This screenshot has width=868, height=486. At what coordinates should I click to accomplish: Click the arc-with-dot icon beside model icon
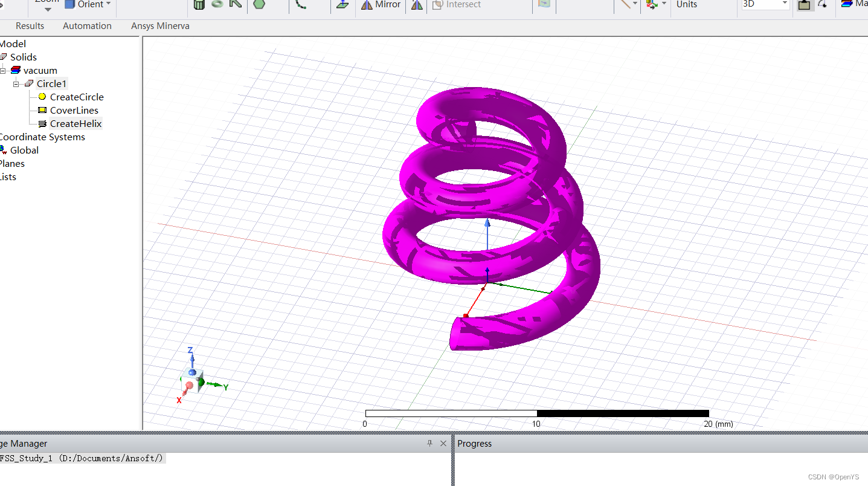822,4
